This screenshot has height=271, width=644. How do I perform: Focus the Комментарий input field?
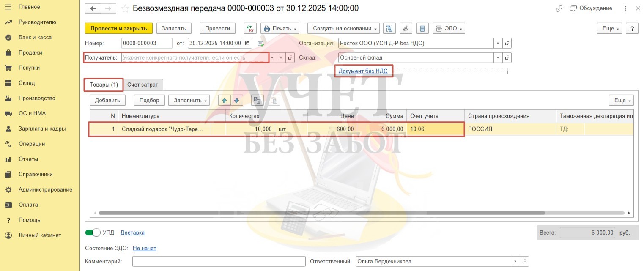click(x=219, y=261)
